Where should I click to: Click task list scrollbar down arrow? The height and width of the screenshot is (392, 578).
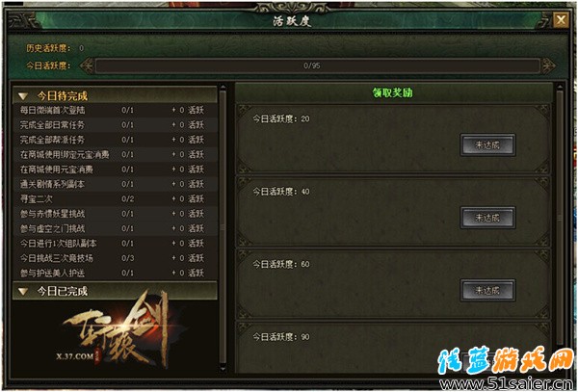[223, 368]
